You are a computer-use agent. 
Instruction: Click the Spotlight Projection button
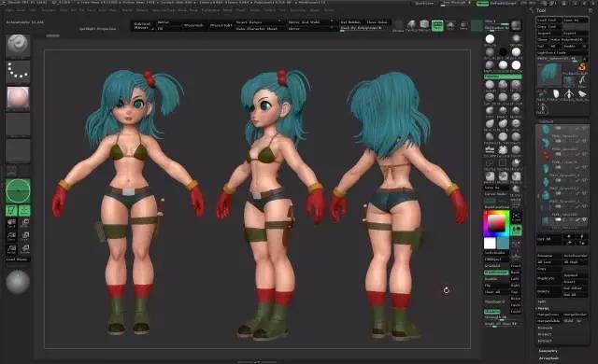tap(97, 29)
